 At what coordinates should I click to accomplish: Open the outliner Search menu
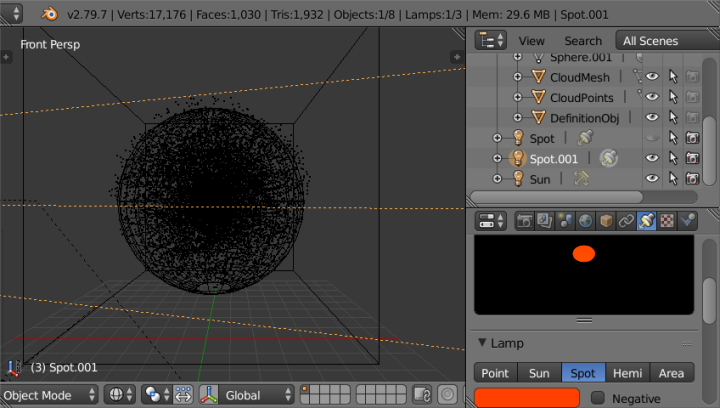pos(582,41)
